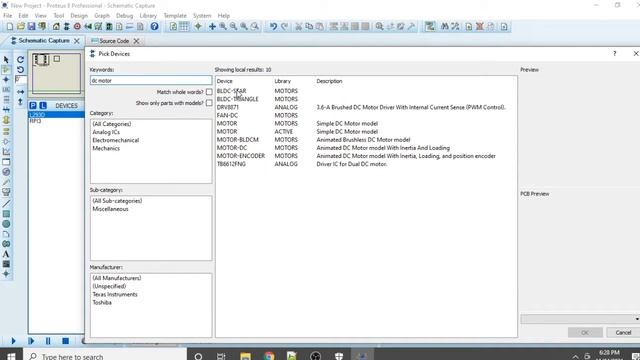
Task: Click the L library manage button
Action: 42,105
